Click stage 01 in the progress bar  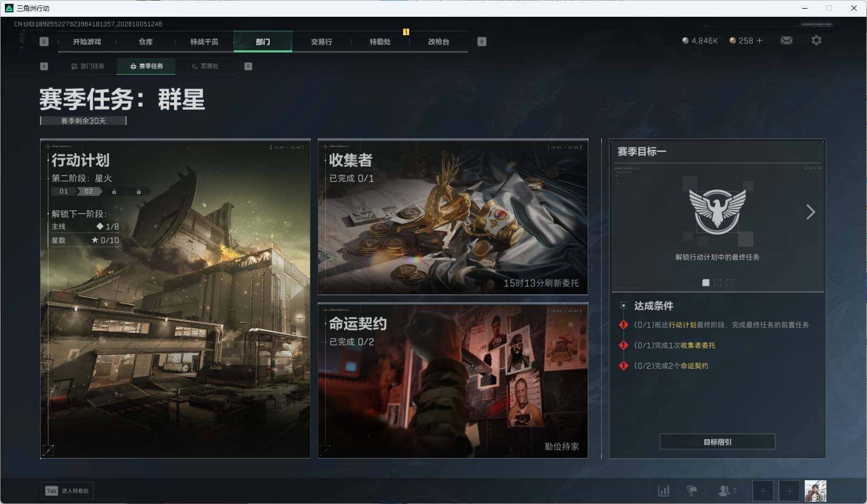(x=64, y=191)
